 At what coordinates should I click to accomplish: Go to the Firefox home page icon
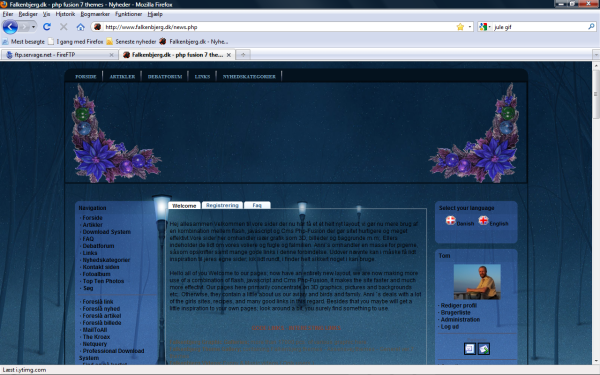click(x=80, y=27)
